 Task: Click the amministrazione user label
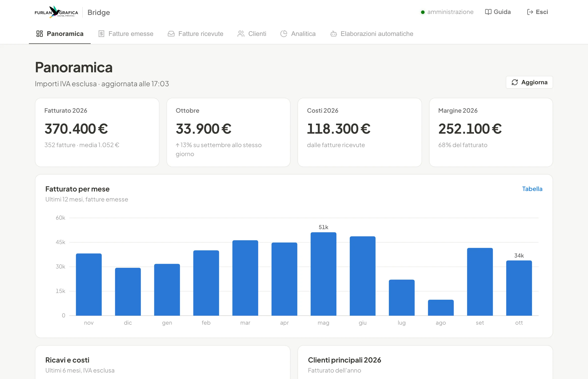[450, 12]
